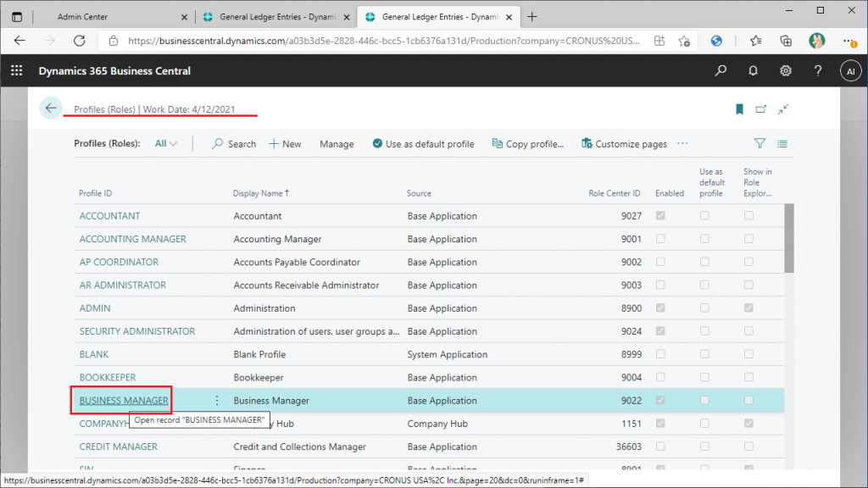The image size is (868, 488).
Task: Open the Enabled column header menu
Action: click(670, 193)
